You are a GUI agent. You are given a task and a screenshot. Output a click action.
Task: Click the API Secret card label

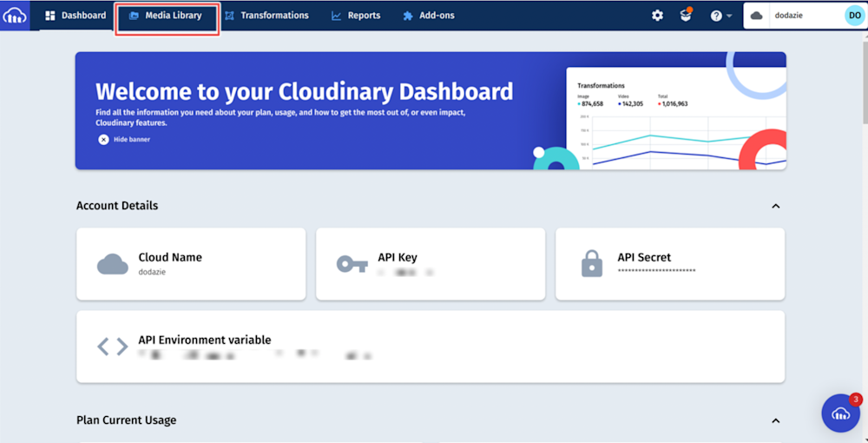(644, 257)
